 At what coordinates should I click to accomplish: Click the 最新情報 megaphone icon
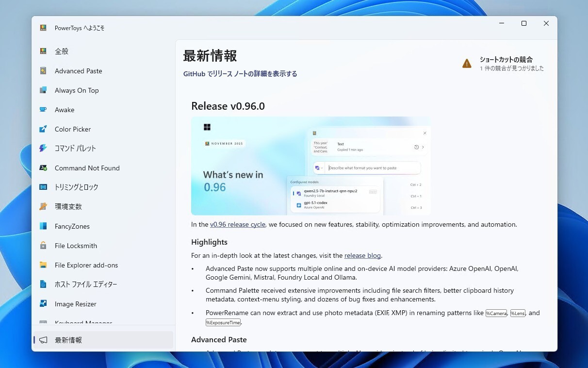43,340
